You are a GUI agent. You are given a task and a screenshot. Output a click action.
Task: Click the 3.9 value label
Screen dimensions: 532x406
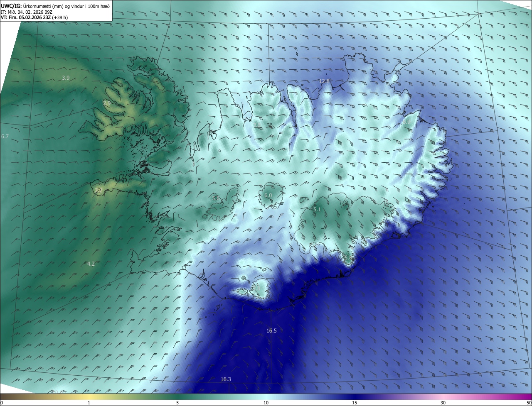pos(66,78)
